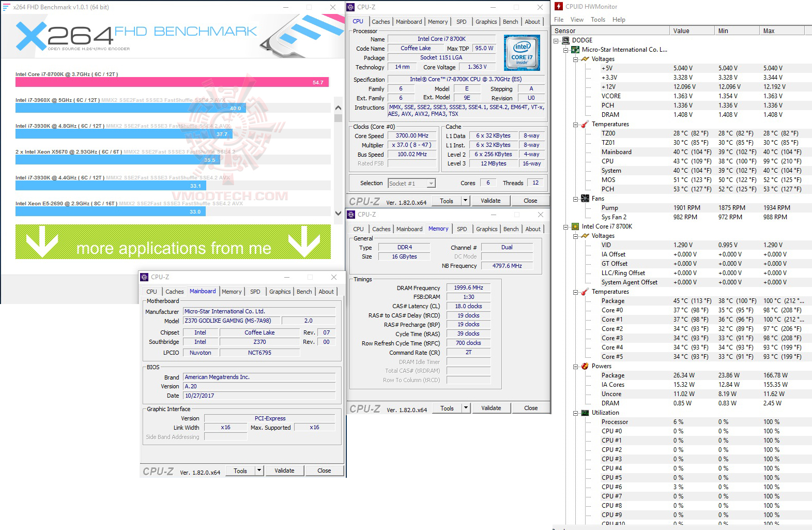Click Close in the CPU-Z Mainboard window

click(x=324, y=471)
